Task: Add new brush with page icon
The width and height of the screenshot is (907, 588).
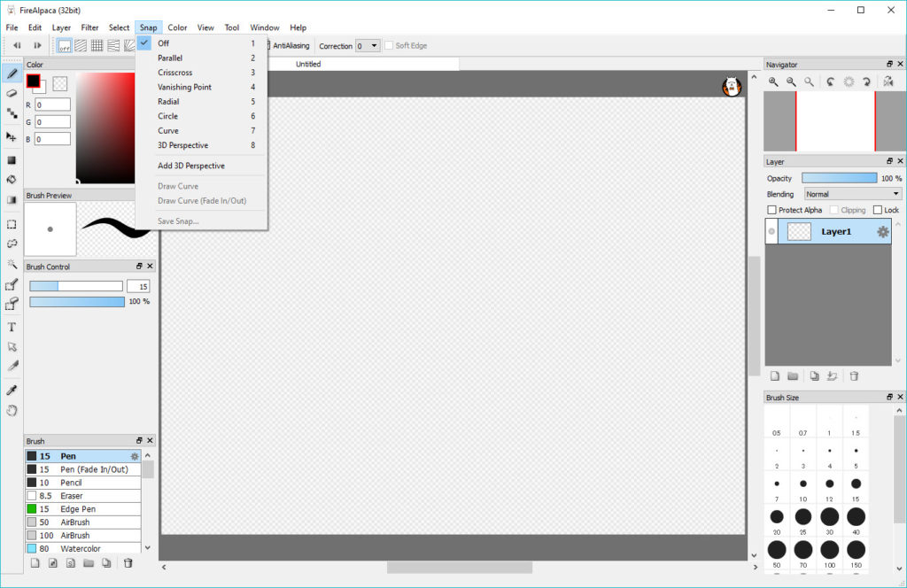Action: (x=35, y=563)
